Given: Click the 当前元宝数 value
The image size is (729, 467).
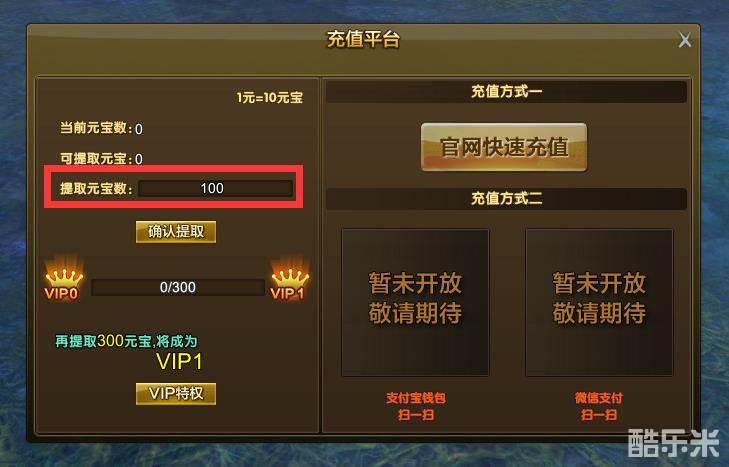Looking at the screenshot, I should [x=139, y=129].
